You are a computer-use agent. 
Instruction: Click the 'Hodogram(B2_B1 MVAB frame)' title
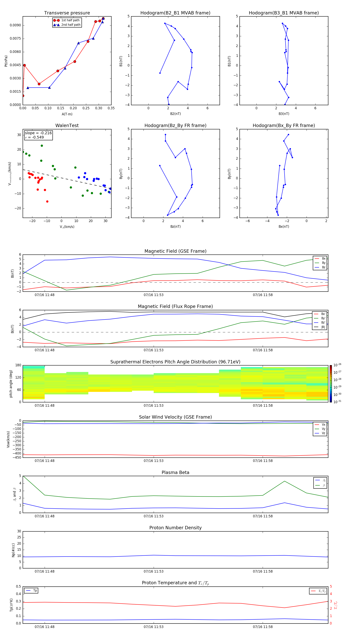tap(175, 13)
